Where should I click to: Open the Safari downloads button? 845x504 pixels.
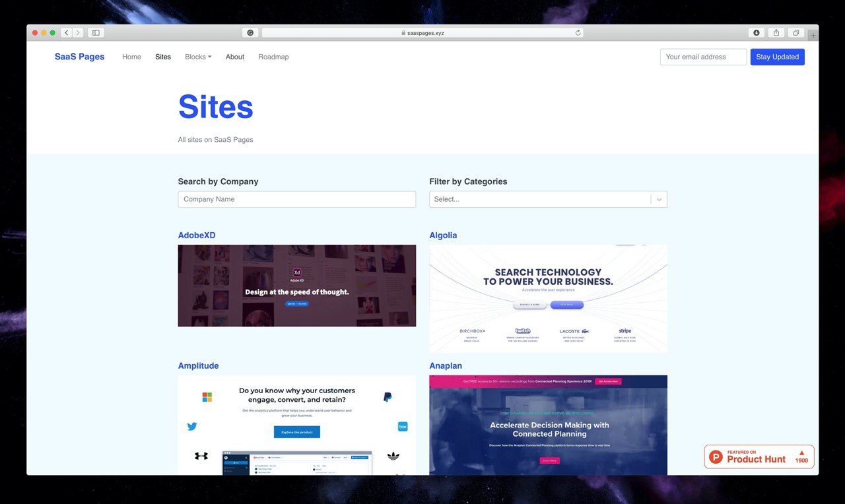click(x=757, y=32)
